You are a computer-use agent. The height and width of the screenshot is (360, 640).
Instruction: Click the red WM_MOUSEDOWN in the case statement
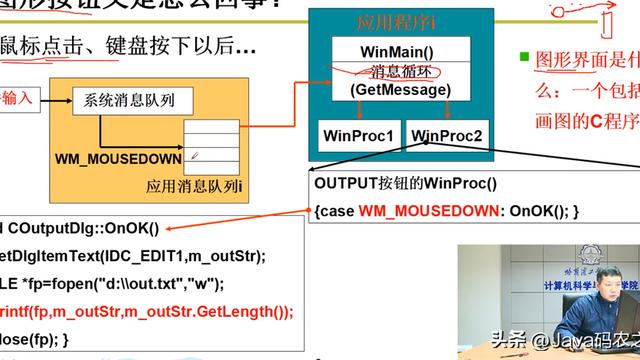(x=429, y=211)
